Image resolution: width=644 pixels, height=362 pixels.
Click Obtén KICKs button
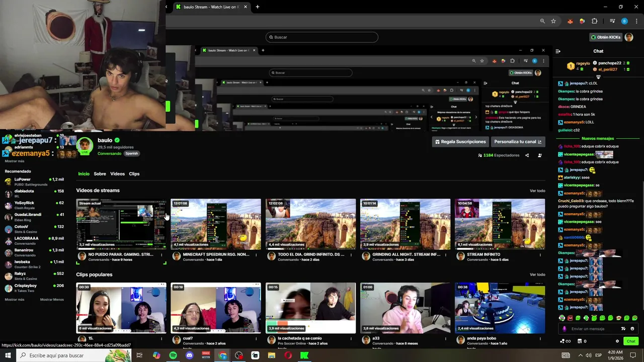click(x=606, y=37)
